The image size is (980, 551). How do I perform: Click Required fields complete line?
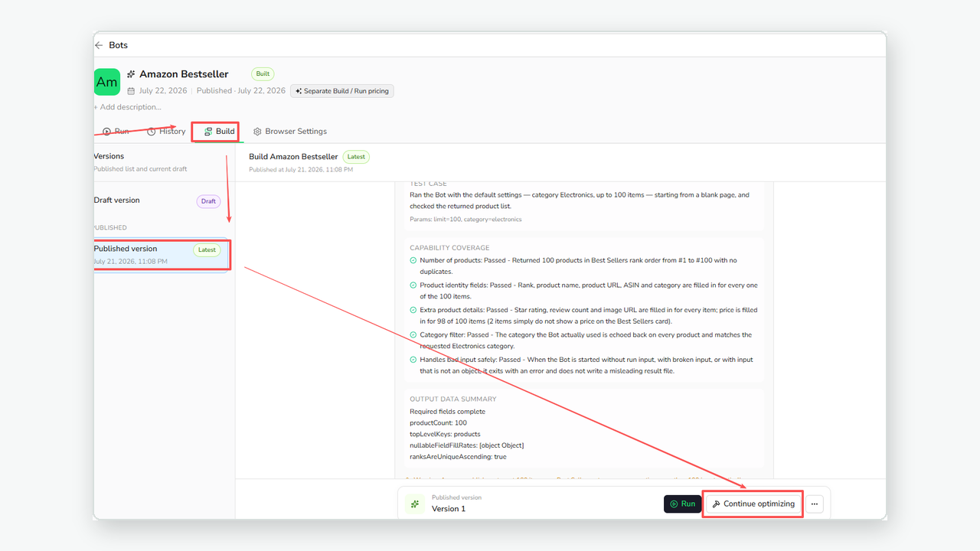pyautogui.click(x=448, y=412)
